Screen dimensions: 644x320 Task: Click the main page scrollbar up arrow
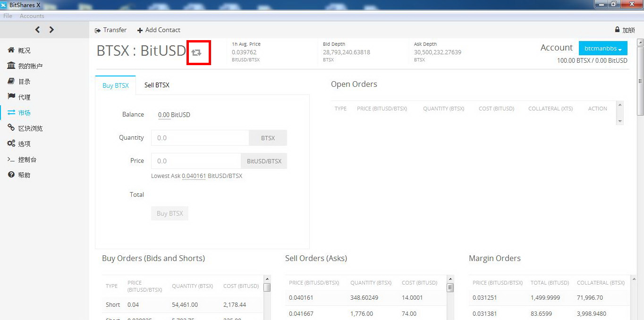click(x=640, y=42)
